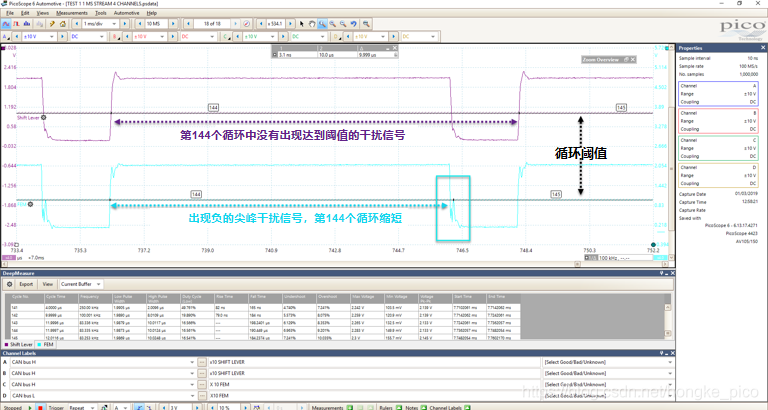
Task: Select falling edge trigger icon
Action: pyautogui.click(x=149, y=407)
